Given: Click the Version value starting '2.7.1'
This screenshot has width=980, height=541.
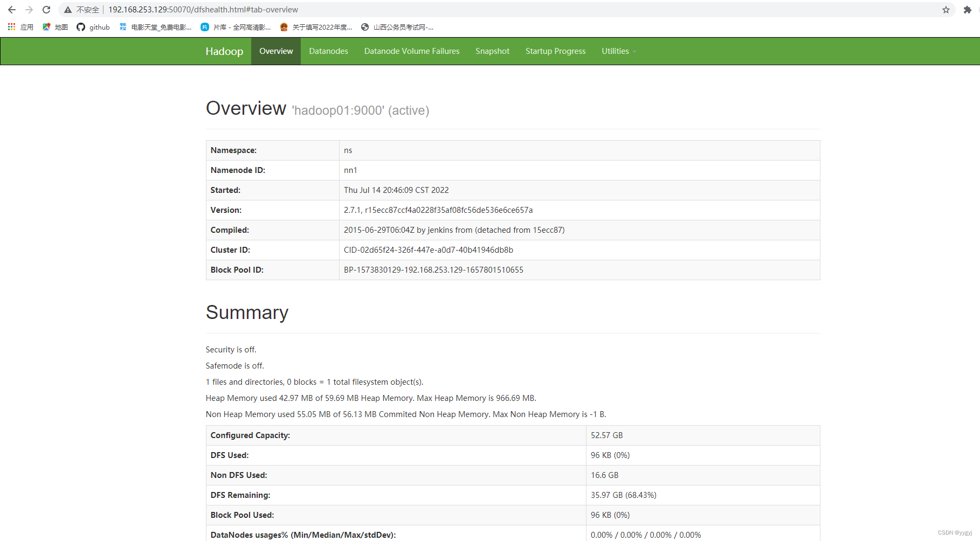Looking at the screenshot, I should pyautogui.click(x=438, y=210).
